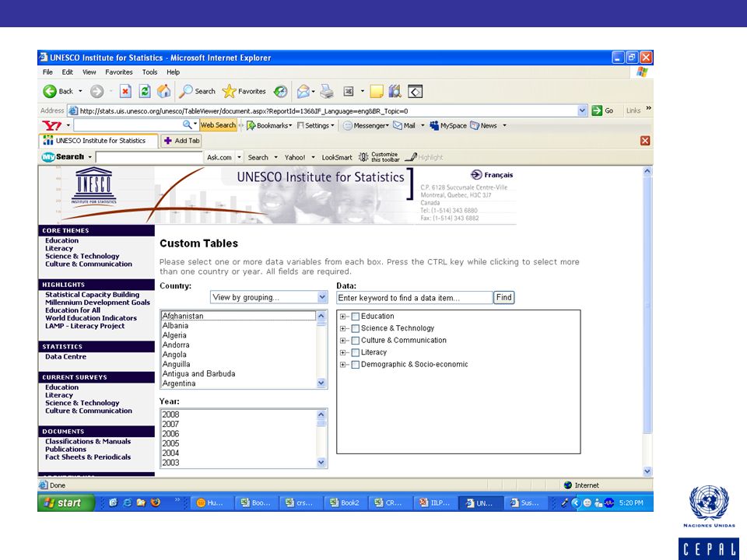Switch to Book2 taskbar window
Image resolution: width=747 pixels, height=560 pixels.
click(x=345, y=502)
